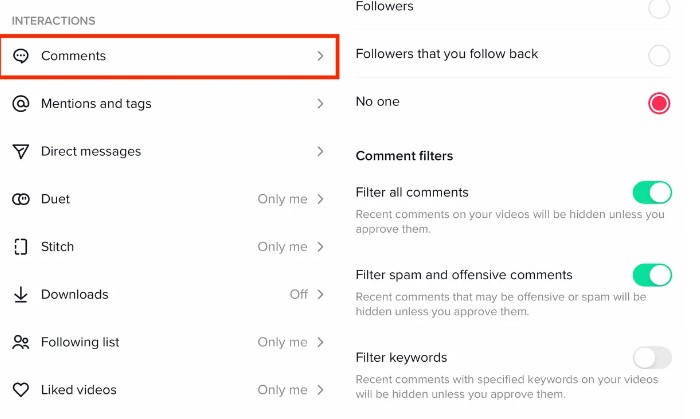Open the Mentions and tags chevron arrow
The height and width of the screenshot is (419, 700).
click(320, 104)
